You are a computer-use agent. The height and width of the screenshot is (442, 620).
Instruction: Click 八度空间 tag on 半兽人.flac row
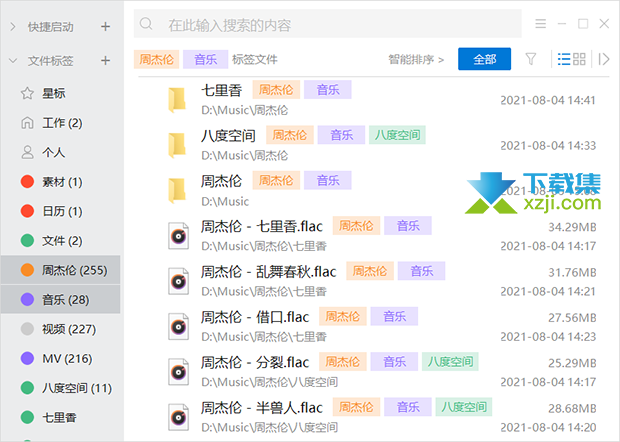coord(464,407)
